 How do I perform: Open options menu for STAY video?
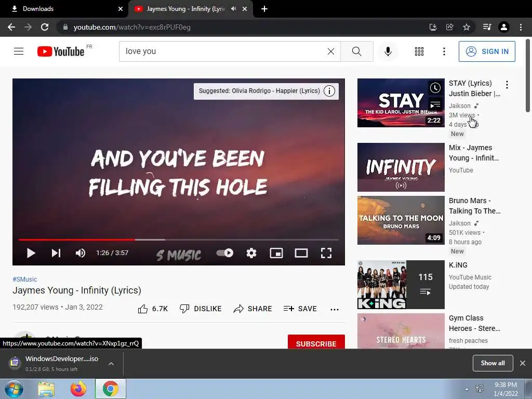coord(507,85)
